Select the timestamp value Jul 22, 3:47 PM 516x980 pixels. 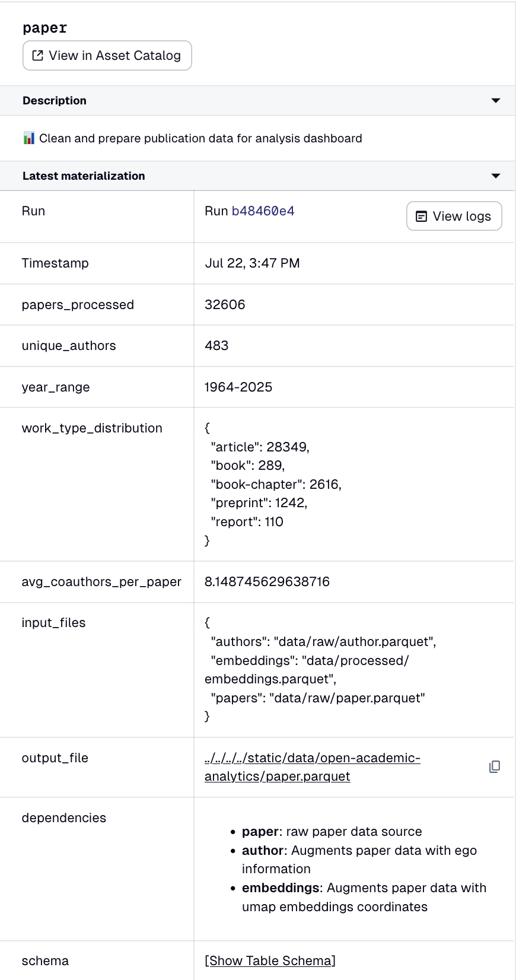point(253,263)
